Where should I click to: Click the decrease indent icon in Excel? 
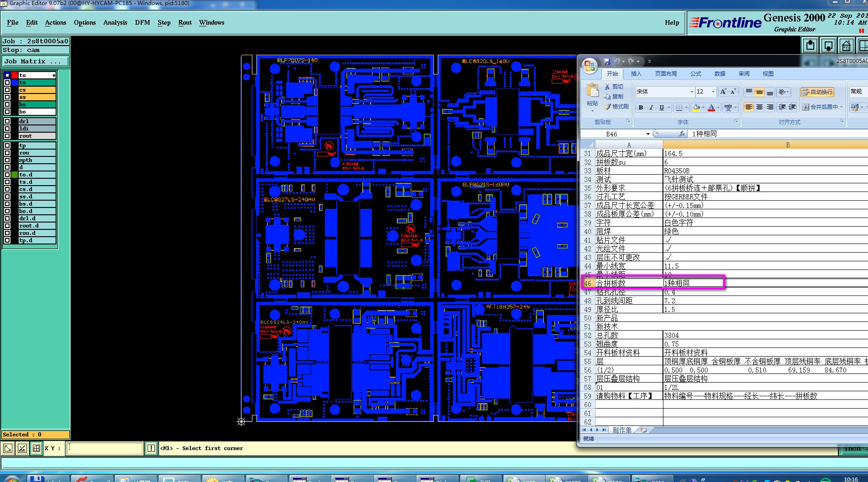click(x=782, y=107)
